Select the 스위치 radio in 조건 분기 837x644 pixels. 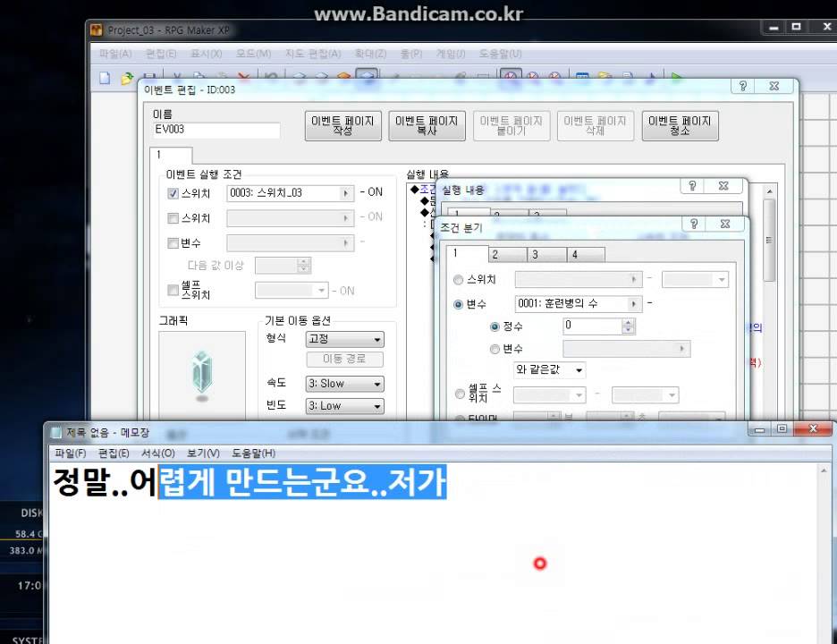click(458, 279)
